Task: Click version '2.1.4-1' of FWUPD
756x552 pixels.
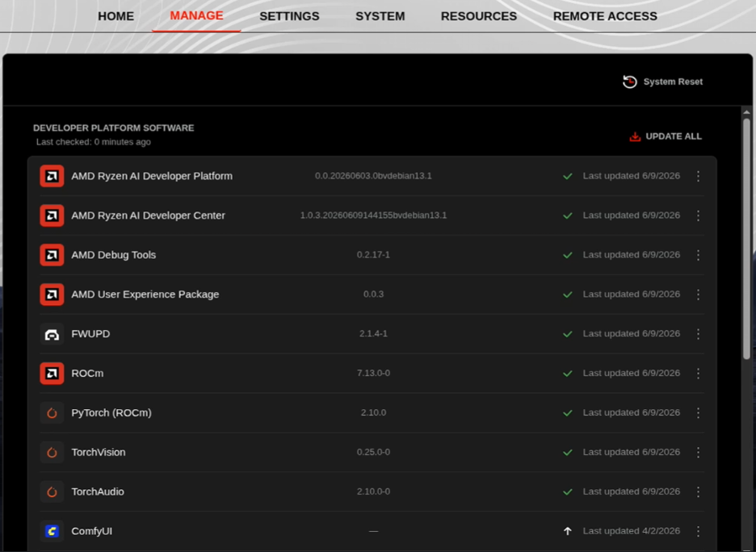Action: tap(373, 334)
